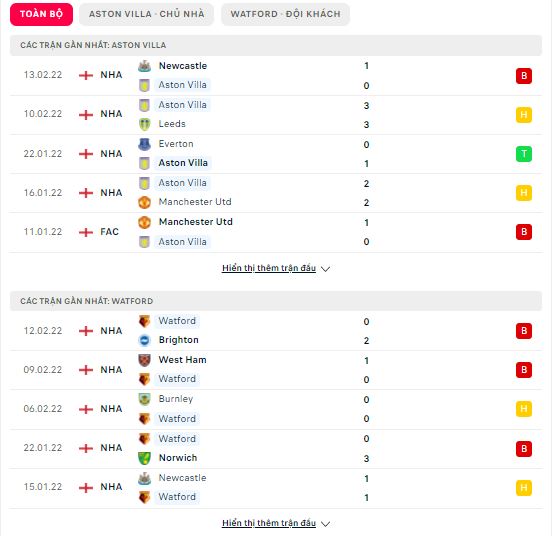Click the Newcastle crest in the 13.02.22 match
The image size is (552, 536).
(x=144, y=66)
